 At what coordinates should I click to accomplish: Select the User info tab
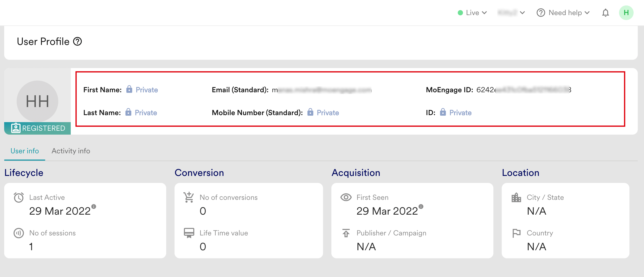[x=25, y=151]
